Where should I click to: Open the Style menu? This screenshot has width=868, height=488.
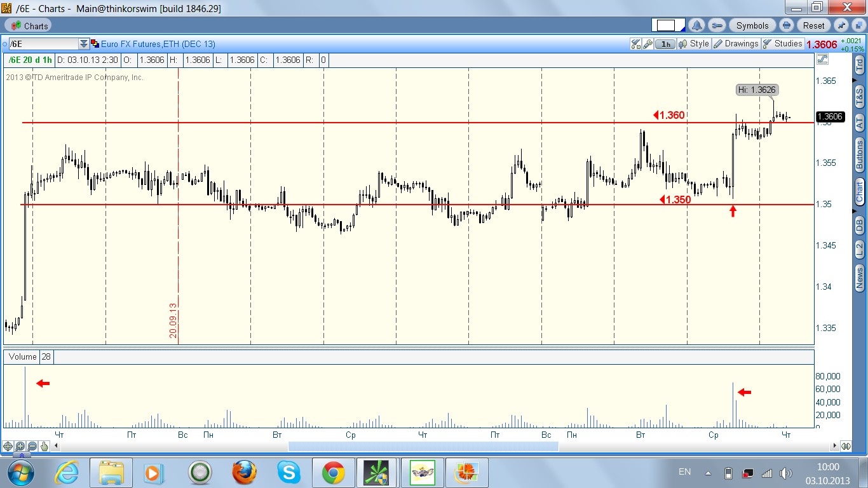(693, 44)
